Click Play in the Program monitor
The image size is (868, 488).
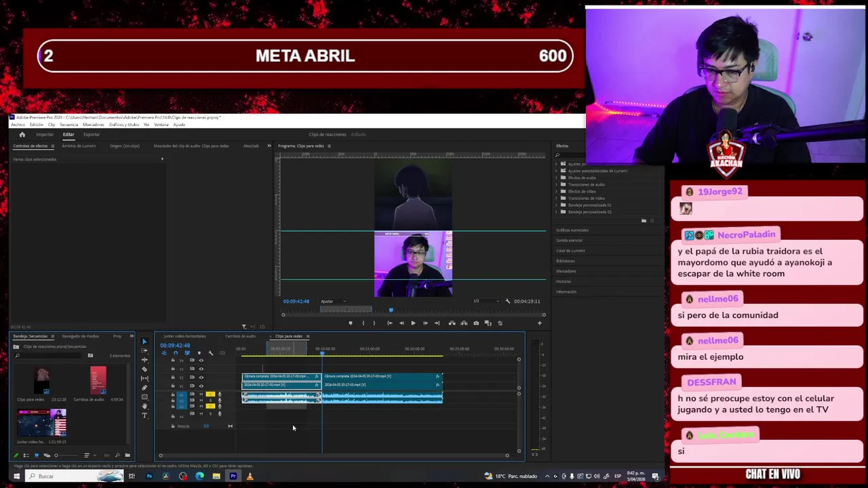click(413, 323)
